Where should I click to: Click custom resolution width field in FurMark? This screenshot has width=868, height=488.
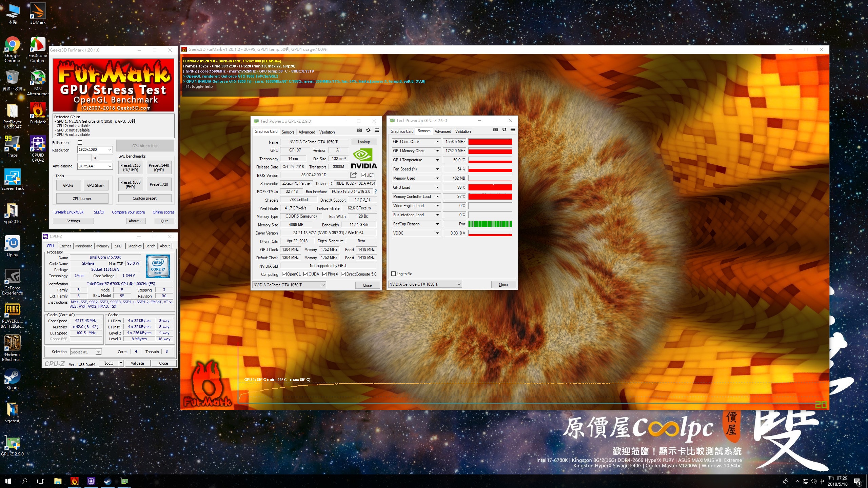[84, 158]
